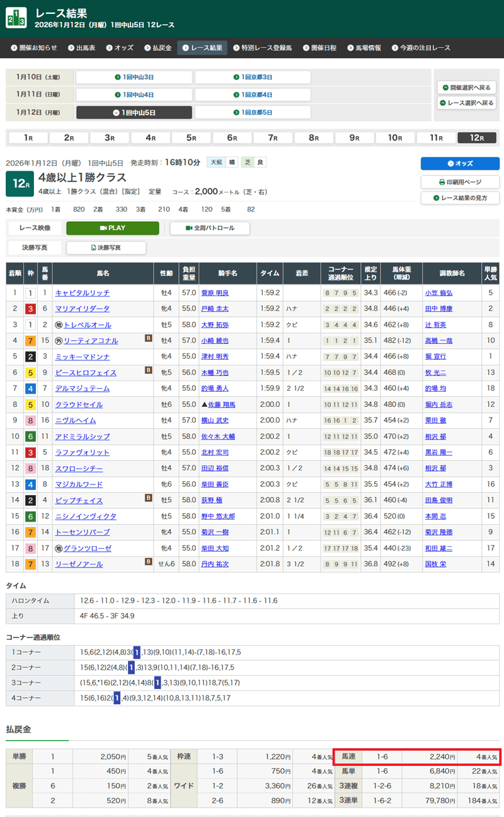Go back via レース選択へ戻る
504x817 pixels.
click(466, 103)
